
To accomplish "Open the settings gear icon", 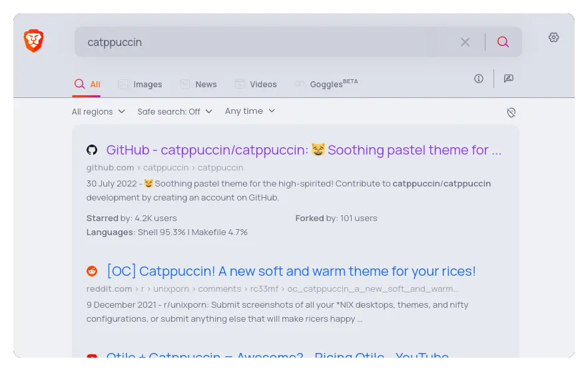I will [x=553, y=37].
